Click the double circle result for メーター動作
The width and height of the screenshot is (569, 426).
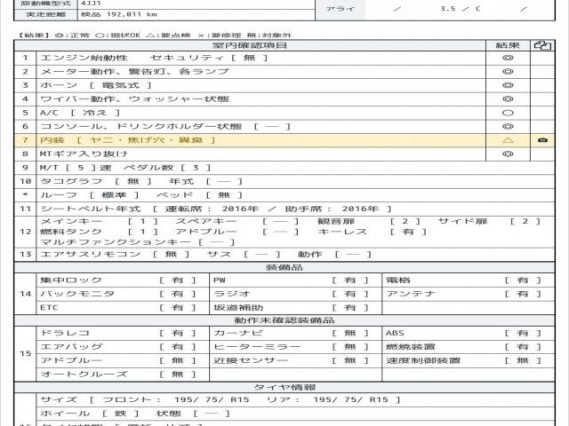pos(508,72)
